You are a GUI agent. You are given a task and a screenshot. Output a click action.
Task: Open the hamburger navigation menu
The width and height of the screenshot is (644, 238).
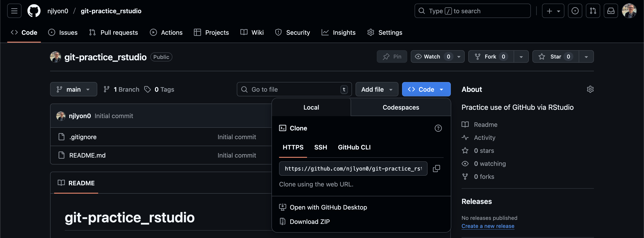click(14, 11)
